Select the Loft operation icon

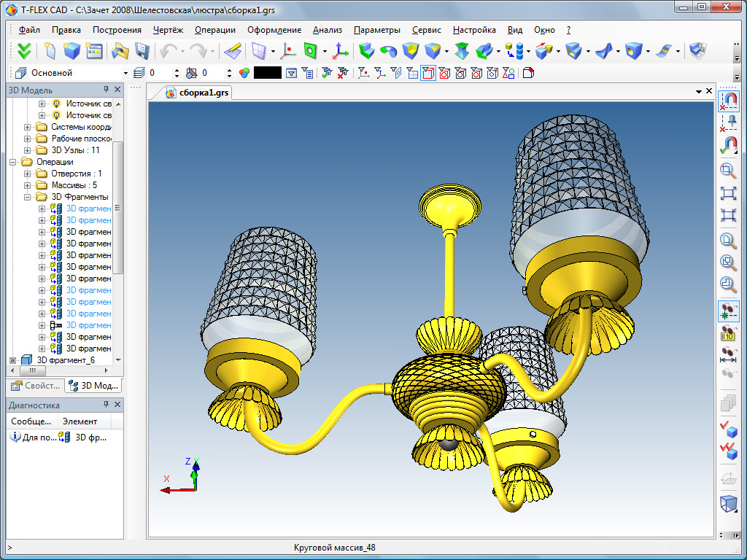tap(462, 50)
